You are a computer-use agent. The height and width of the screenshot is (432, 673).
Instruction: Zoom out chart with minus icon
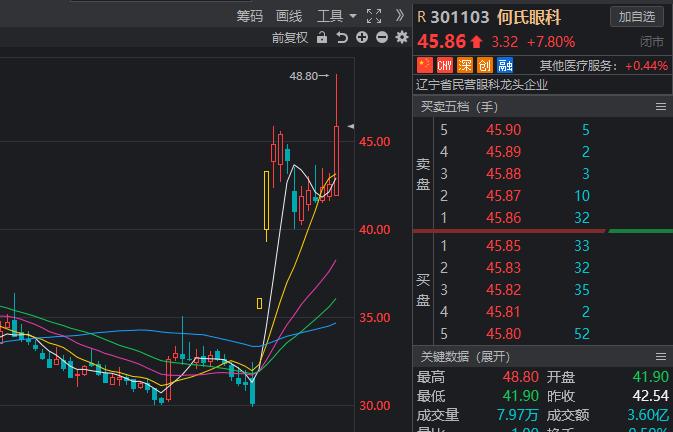point(382,38)
